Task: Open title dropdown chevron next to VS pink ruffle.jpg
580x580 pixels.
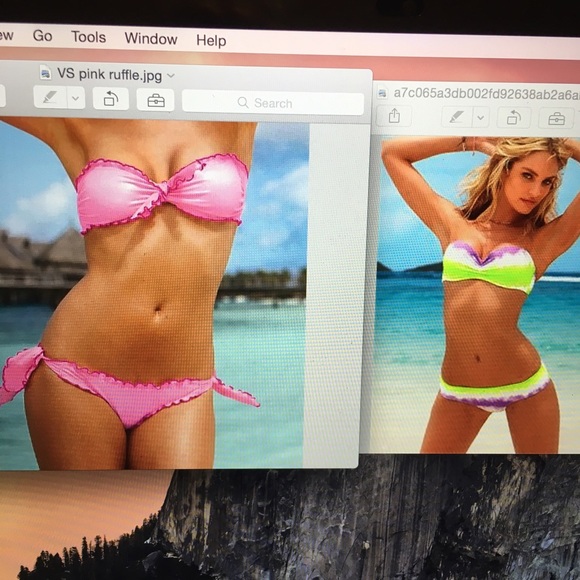Action: (171, 75)
